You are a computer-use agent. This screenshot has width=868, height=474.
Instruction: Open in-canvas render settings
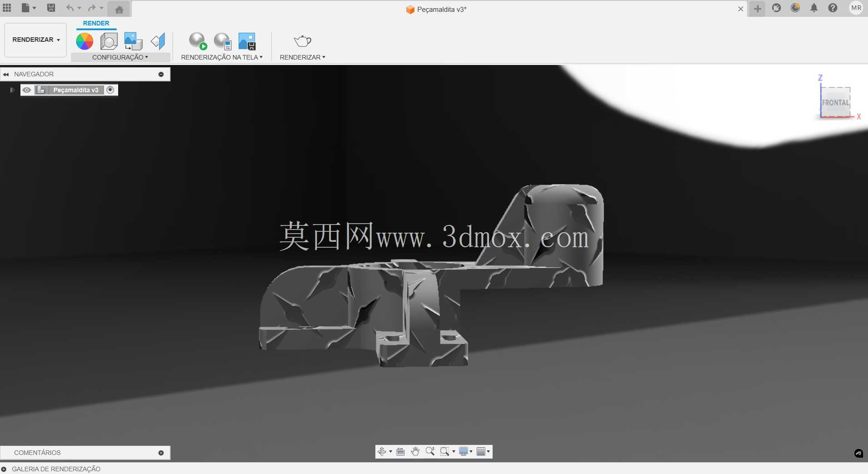tap(223, 41)
